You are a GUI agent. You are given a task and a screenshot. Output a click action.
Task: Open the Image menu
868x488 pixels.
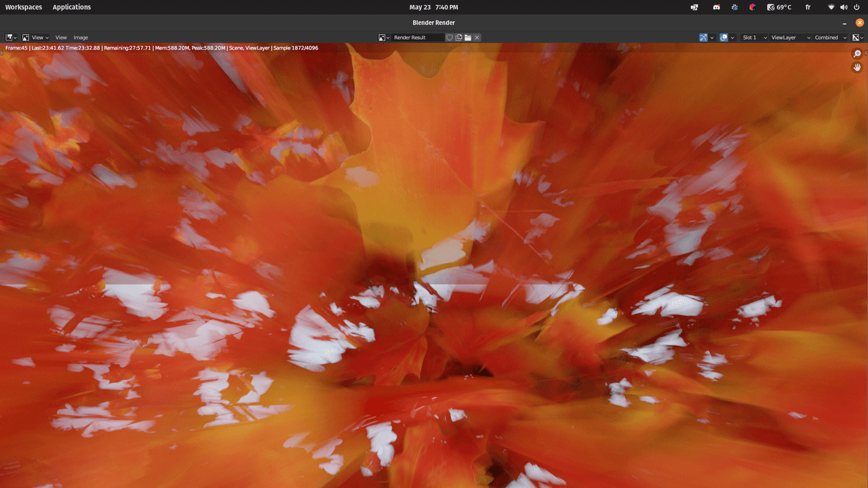tap(81, 37)
